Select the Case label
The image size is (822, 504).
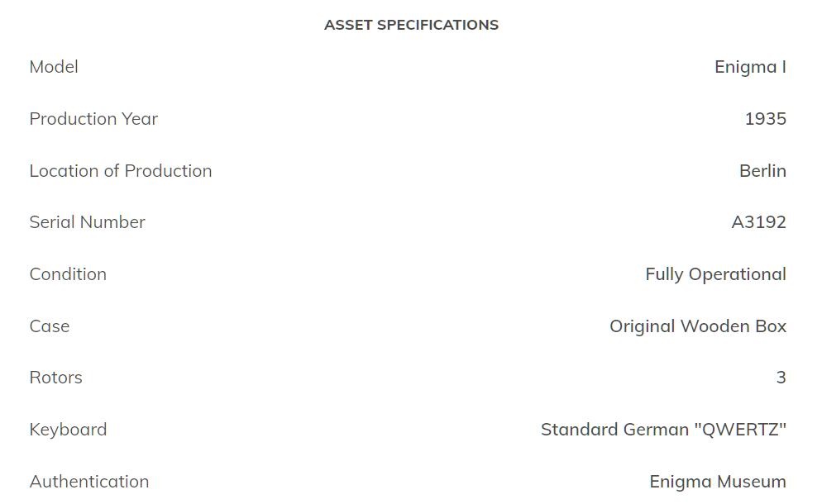[x=50, y=326]
